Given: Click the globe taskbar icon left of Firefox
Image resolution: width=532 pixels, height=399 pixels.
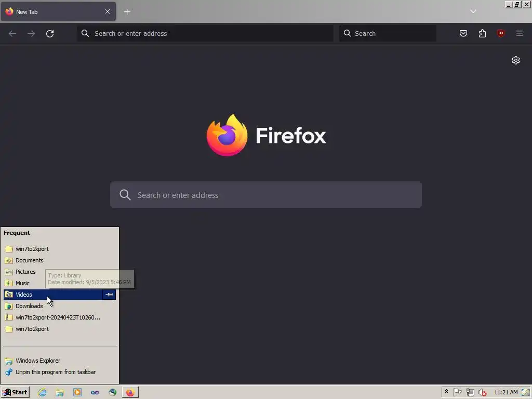Looking at the screenshot, I should pos(113,393).
